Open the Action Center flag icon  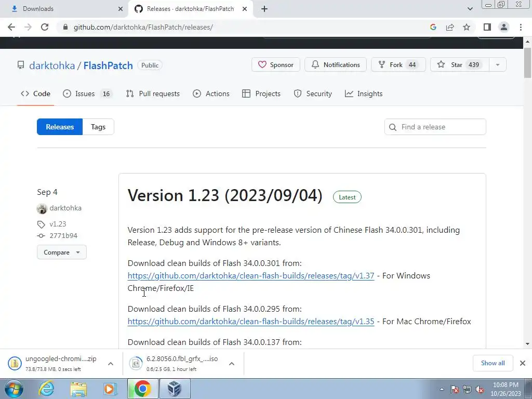point(455,390)
